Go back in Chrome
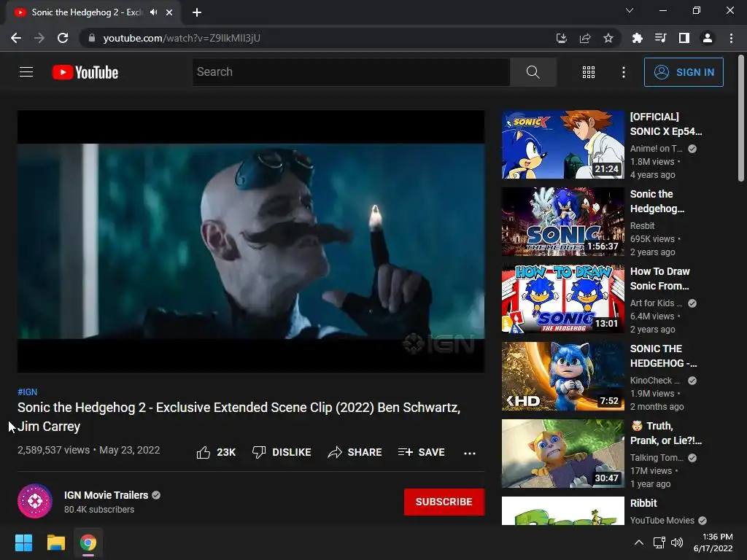 (x=16, y=38)
